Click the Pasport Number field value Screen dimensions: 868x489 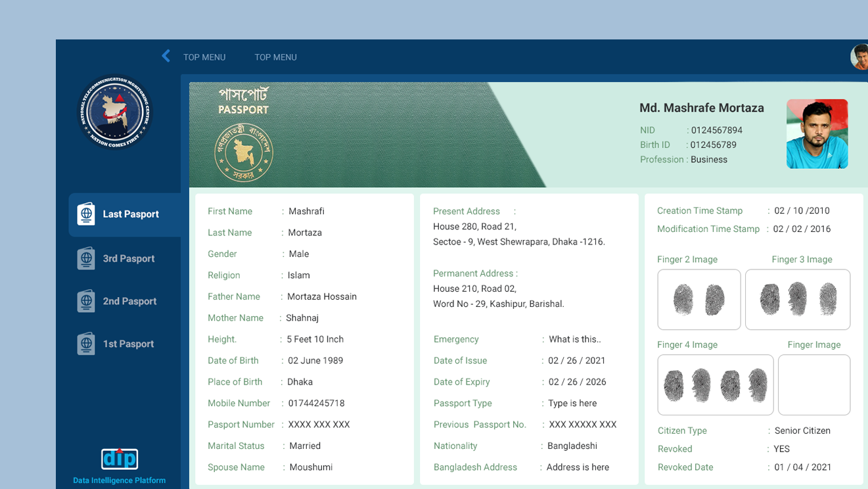tap(319, 425)
